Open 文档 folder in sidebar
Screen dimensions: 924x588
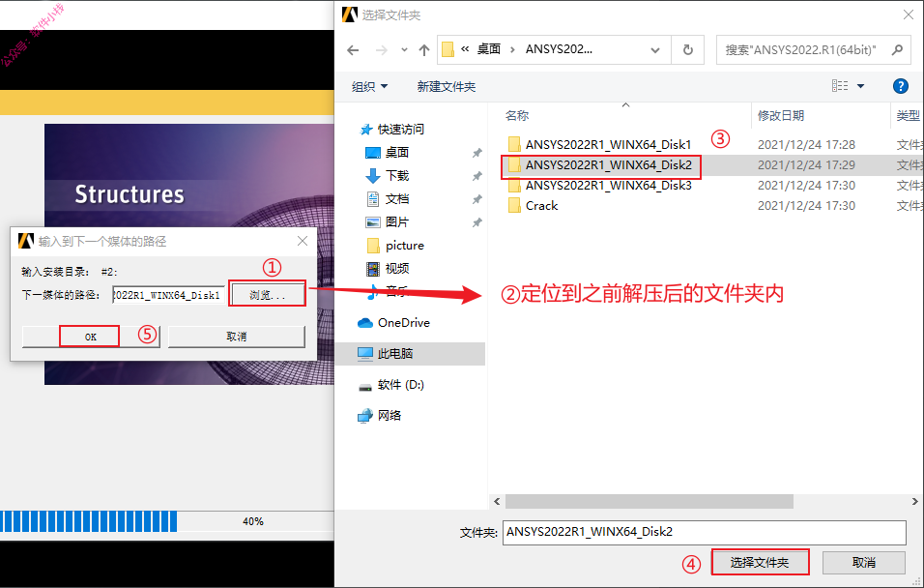point(396,199)
